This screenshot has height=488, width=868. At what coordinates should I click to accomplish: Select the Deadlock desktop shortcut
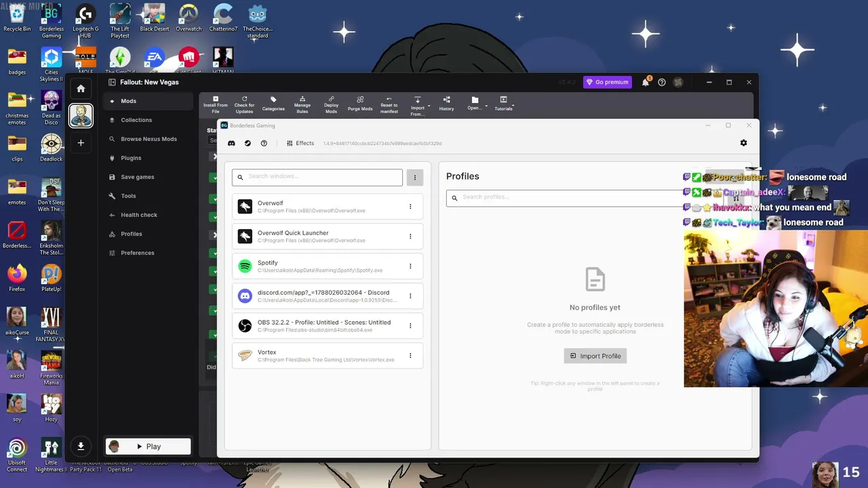(52, 148)
